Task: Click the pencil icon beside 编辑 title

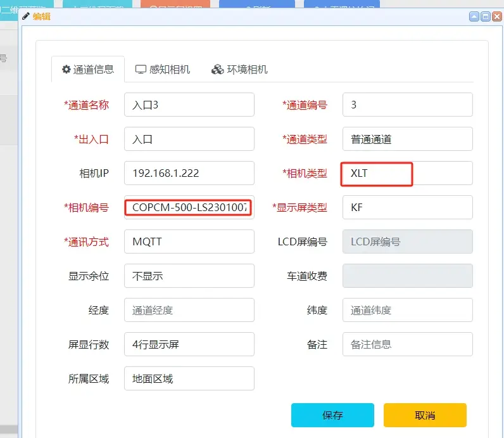Action: tap(26, 16)
